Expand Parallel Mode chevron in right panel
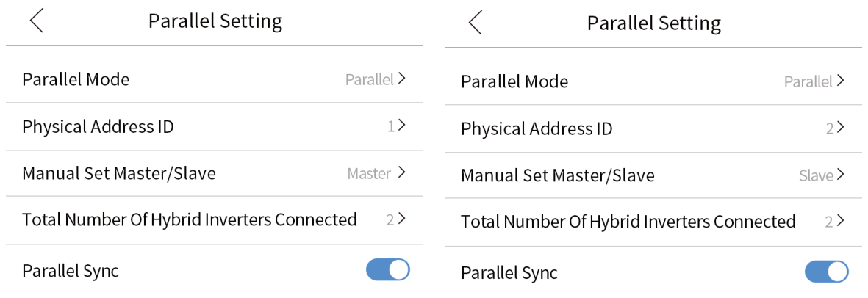This screenshot has width=868, height=298. coord(840,81)
